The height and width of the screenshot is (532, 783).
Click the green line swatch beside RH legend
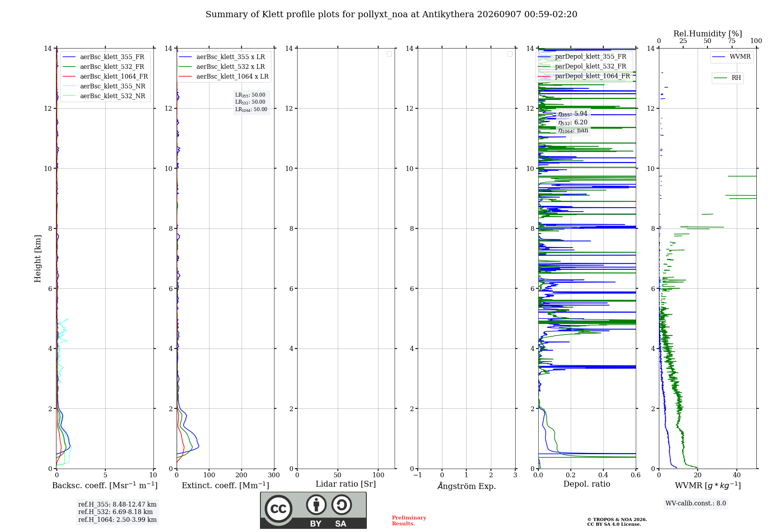click(720, 78)
